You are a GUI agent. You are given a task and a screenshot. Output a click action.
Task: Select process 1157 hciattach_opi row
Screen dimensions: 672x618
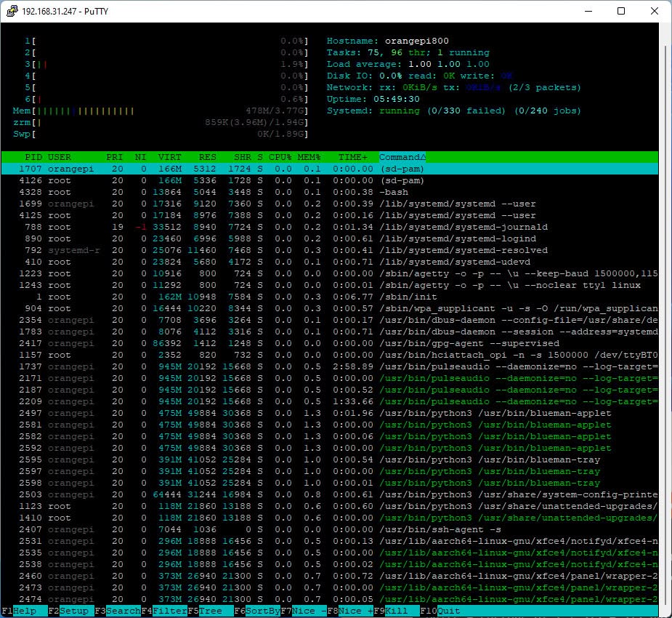330,355
